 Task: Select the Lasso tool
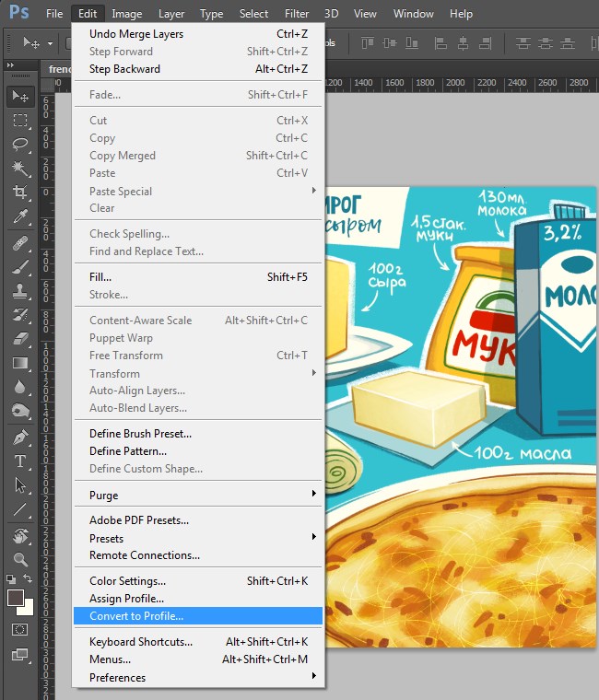click(20, 145)
